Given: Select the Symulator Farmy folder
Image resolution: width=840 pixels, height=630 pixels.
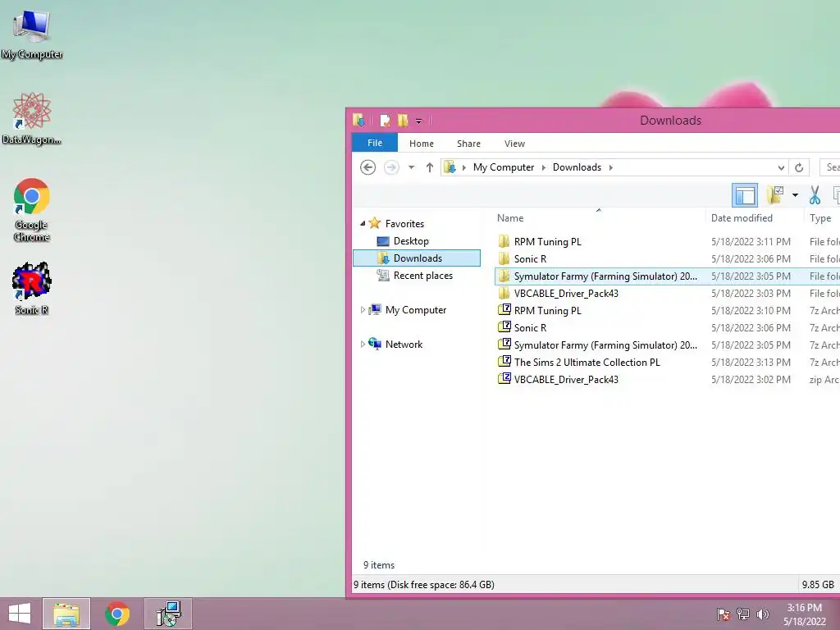Looking at the screenshot, I should (x=605, y=276).
